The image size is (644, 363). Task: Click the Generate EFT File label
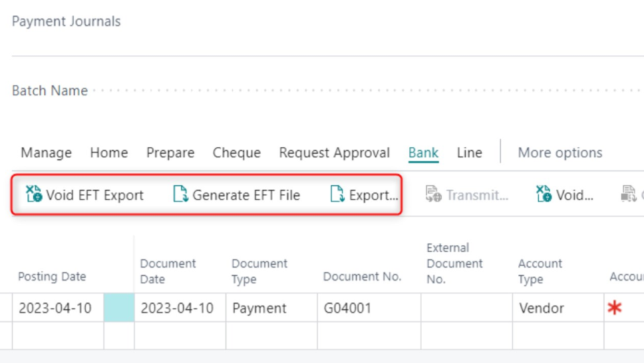tap(246, 195)
